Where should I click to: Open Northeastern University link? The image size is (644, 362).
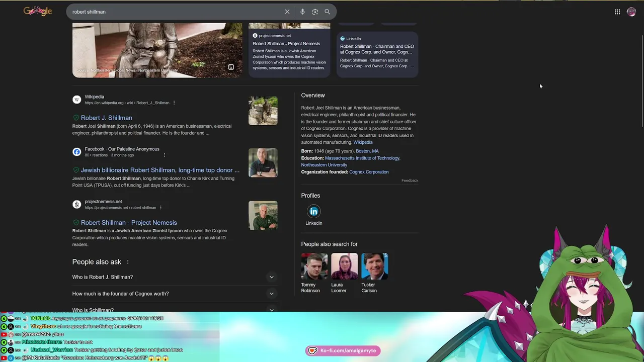pos(324,165)
